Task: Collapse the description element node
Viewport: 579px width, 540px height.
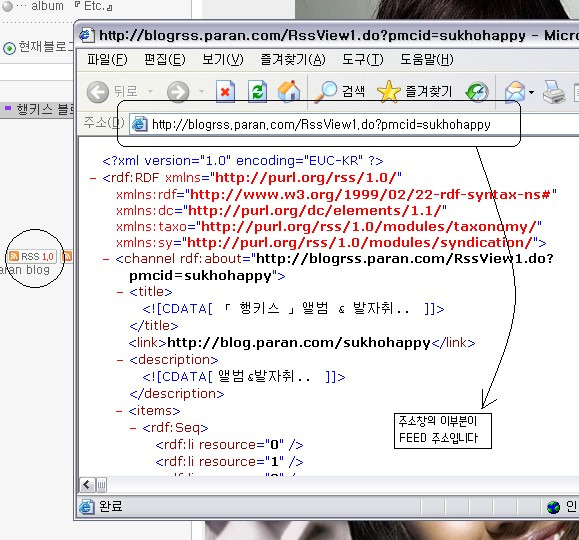Action: 120,360
